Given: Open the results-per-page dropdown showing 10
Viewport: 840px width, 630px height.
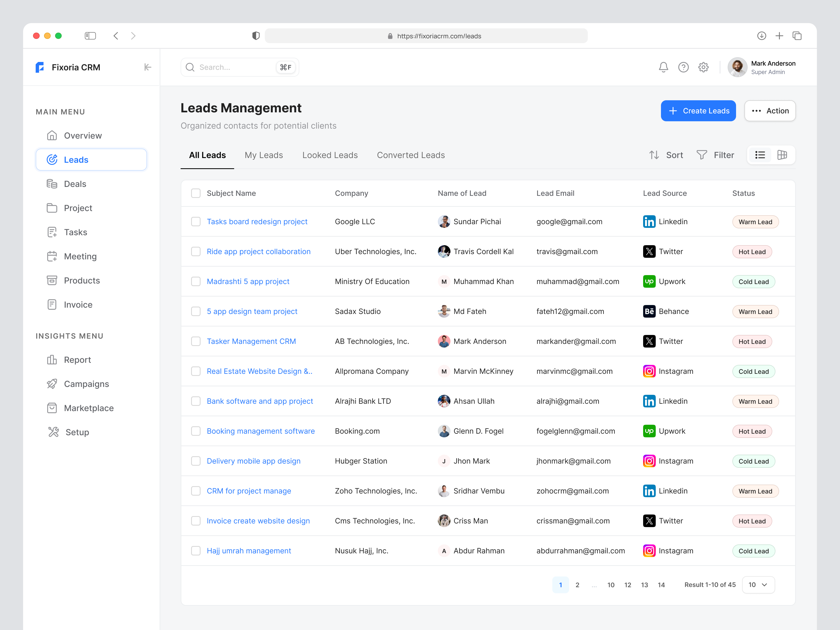Looking at the screenshot, I should (x=758, y=585).
